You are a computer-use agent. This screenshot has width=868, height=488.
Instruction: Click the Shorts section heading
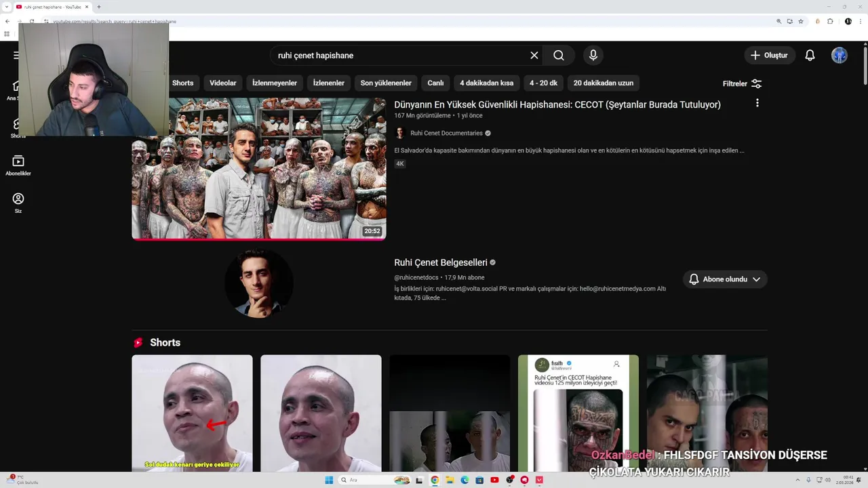pos(165,342)
